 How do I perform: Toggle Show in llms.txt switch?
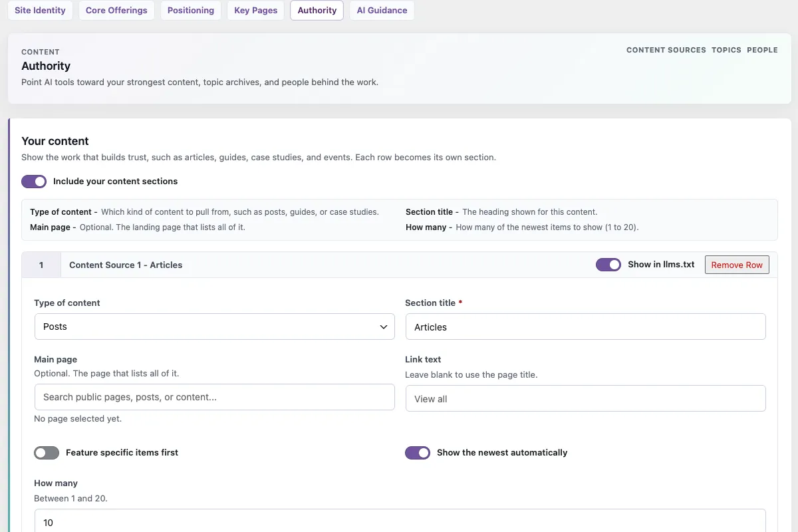coord(608,265)
